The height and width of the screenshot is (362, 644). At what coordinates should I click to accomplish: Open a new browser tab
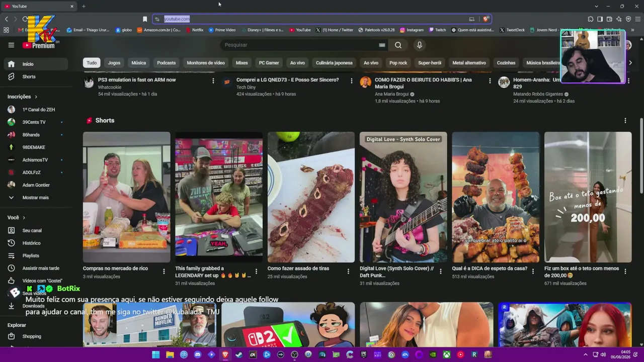84,6
